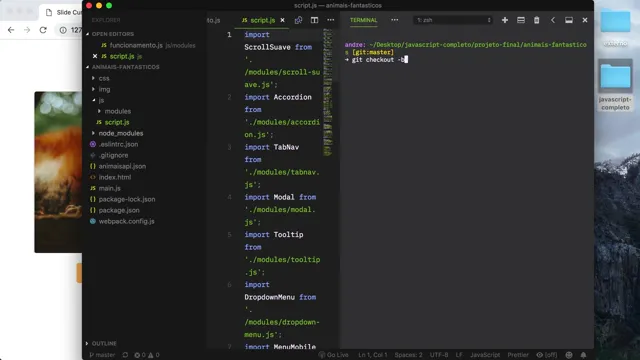
Task: Open feedback smiley in status bar
Action: [569, 355]
